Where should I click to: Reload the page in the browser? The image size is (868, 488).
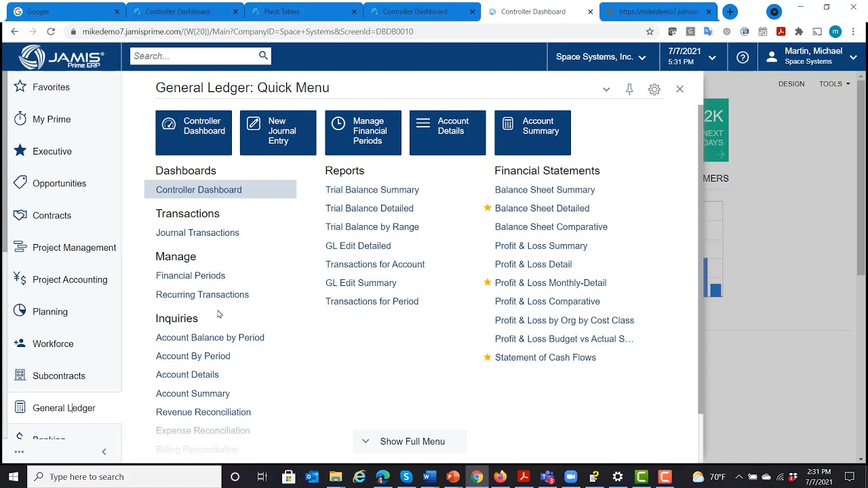(51, 31)
